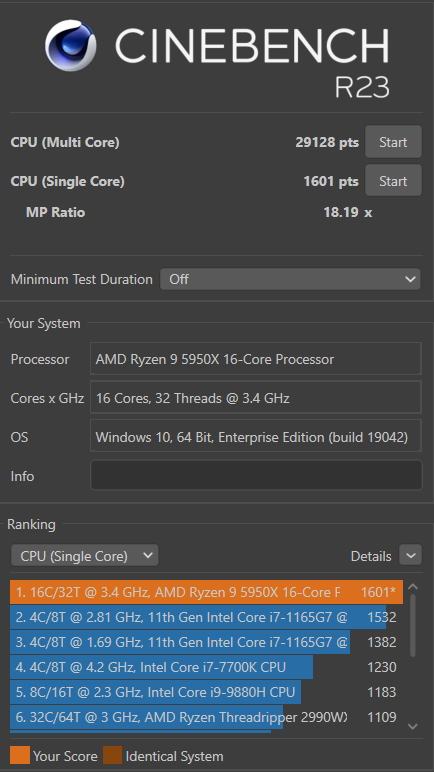The height and width of the screenshot is (772, 434).
Task: Select the Core i7-7700K ranking row
Action: pyautogui.click(x=206, y=667)
